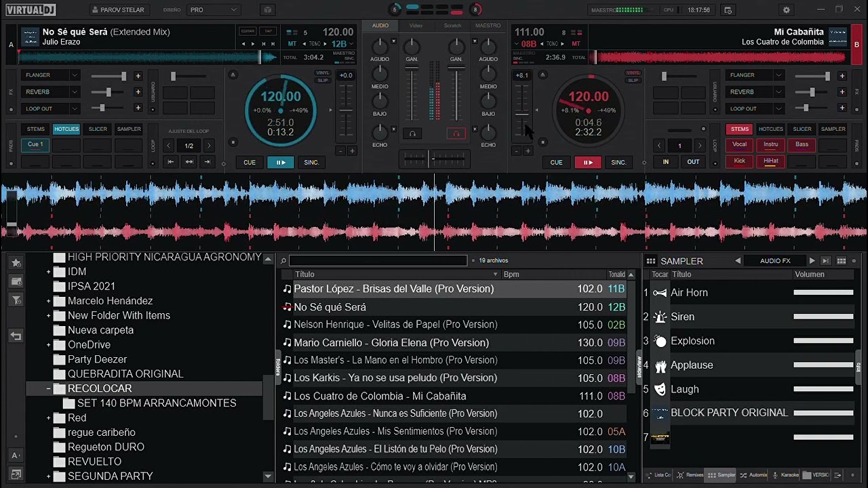
Task: Trigger the Laugh sample icon
Action: point(660,389)
